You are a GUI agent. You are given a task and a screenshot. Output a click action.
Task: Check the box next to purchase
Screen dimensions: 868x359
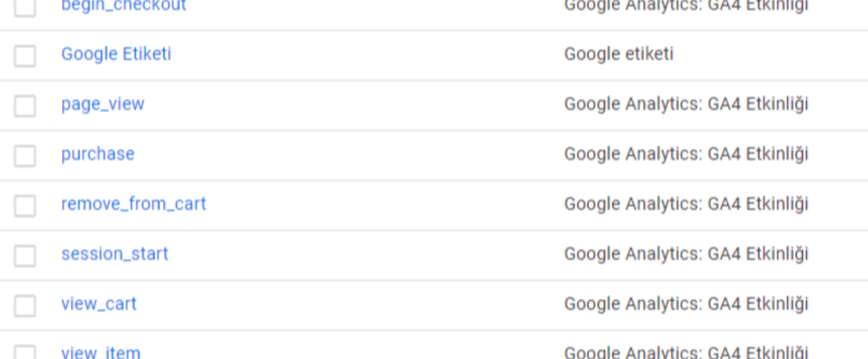pyautogui.click(x=25, y=155)
